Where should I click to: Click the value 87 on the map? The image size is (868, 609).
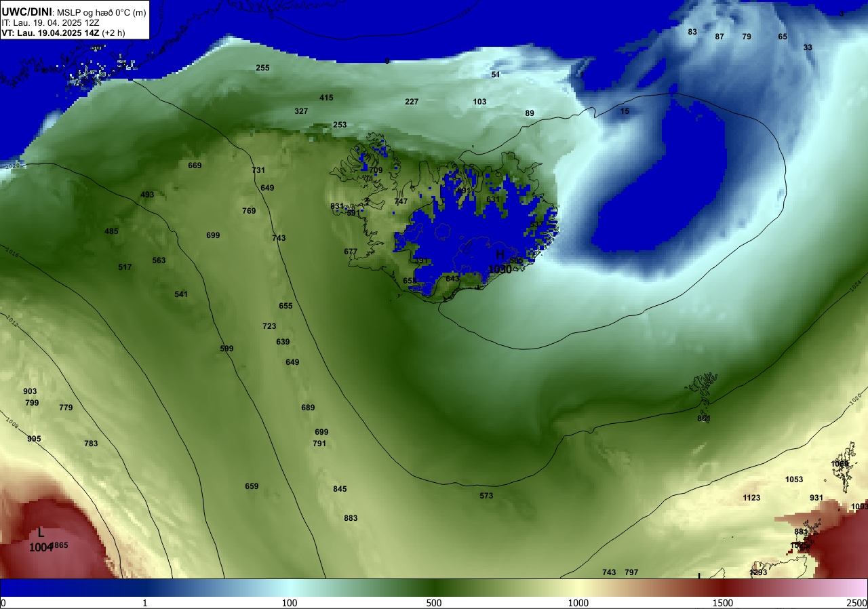tap(719, 37)
